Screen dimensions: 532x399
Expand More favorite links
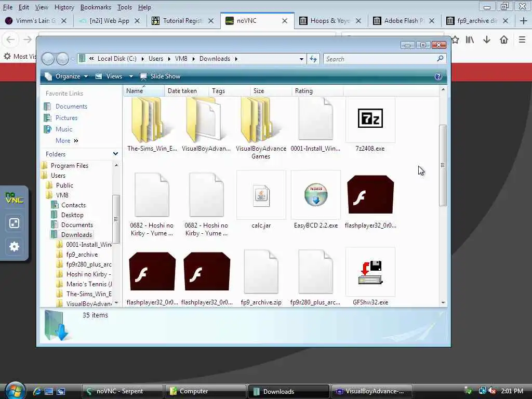tap(67, 140)
